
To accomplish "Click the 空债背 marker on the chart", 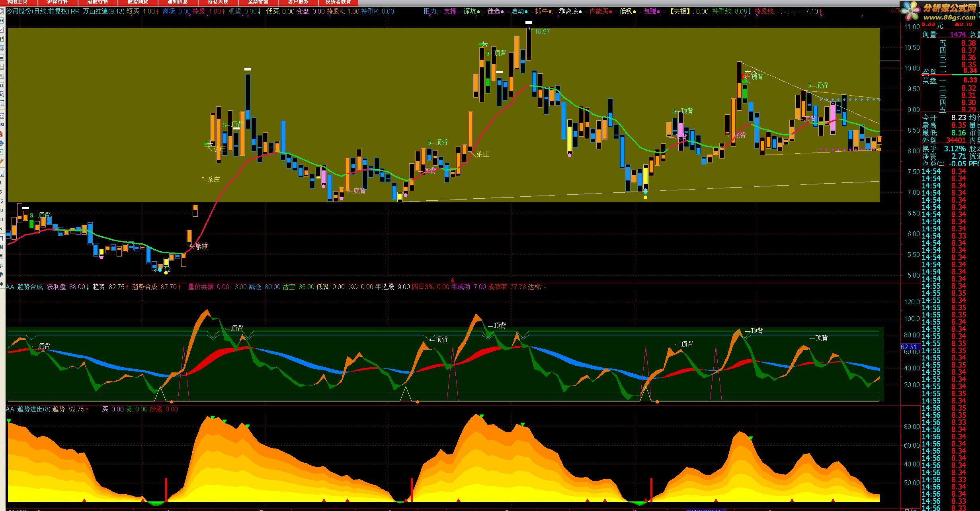I will coord(754,76).
